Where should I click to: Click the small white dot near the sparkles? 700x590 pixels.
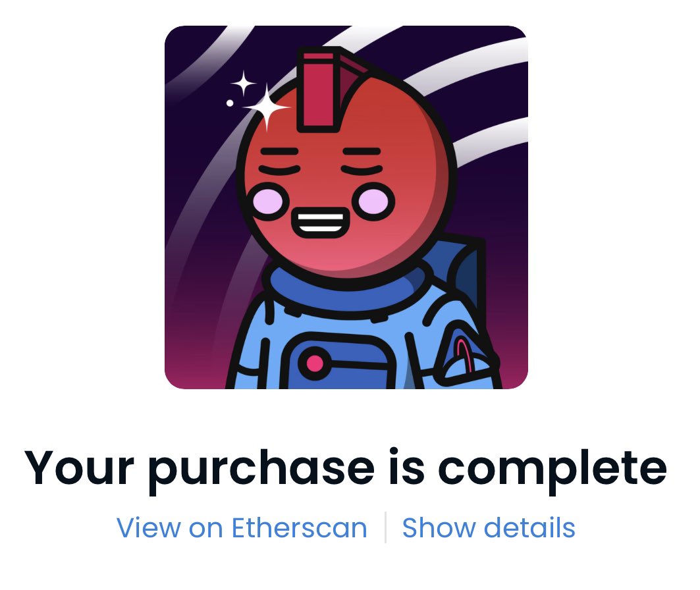(x=230, y=103)
